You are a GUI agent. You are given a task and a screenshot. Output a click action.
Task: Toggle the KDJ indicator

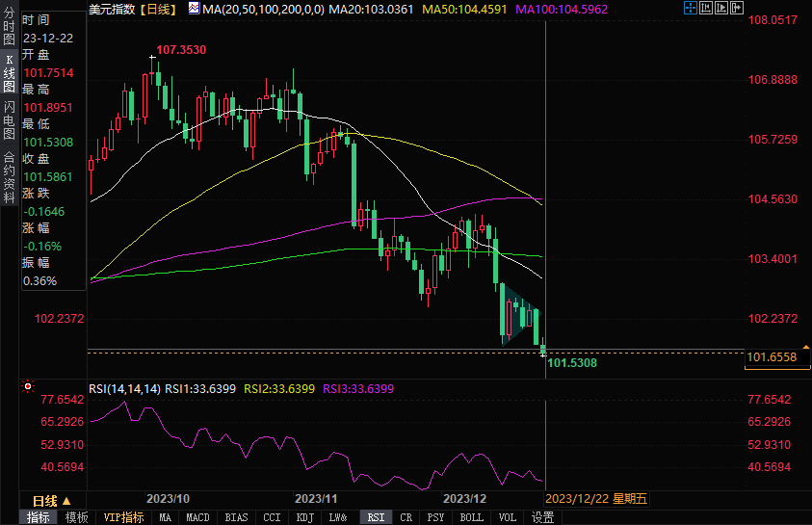[x=304, y=517]
